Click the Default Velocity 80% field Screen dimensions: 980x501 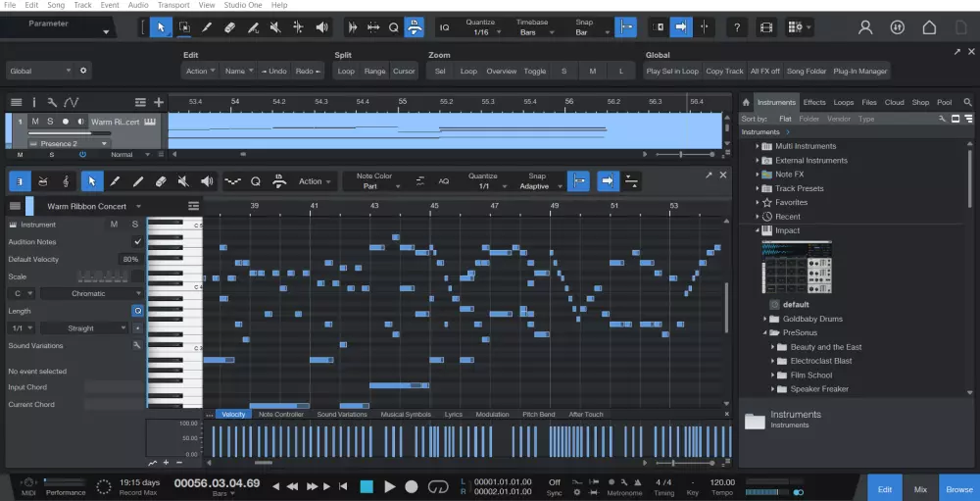[x=129, y=259]
